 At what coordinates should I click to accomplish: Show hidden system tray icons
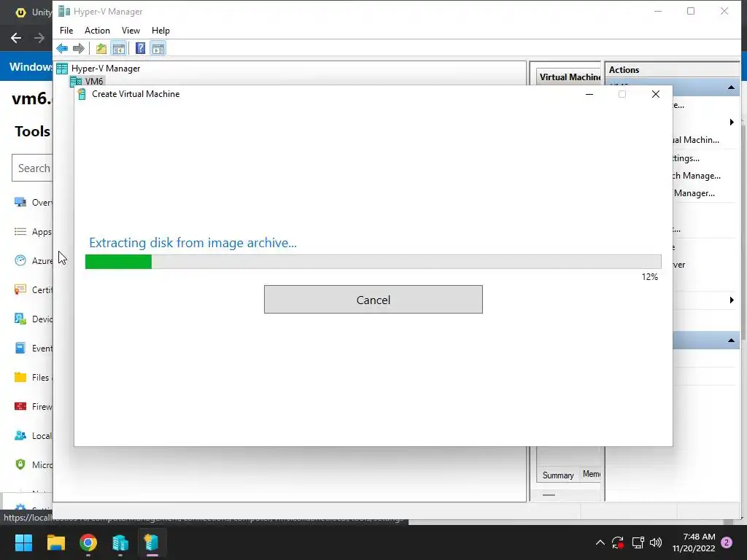pyautogui.click(x=600, y=542)
